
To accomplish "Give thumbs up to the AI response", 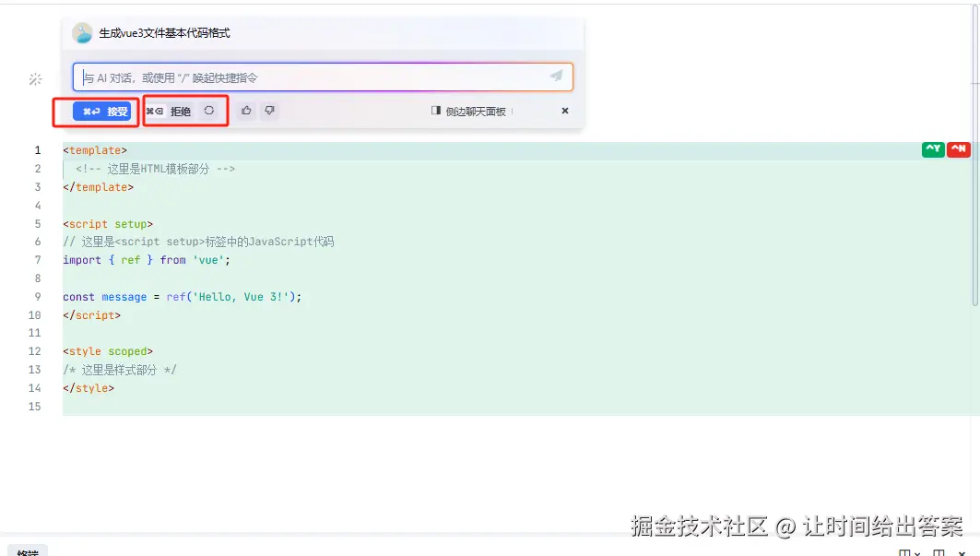I will [x=246, y=111].
